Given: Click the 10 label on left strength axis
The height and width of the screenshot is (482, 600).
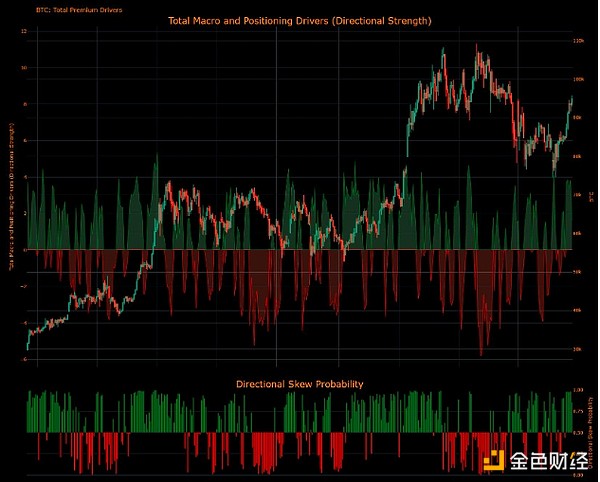Looking at the screenshot, I should 23,68.
